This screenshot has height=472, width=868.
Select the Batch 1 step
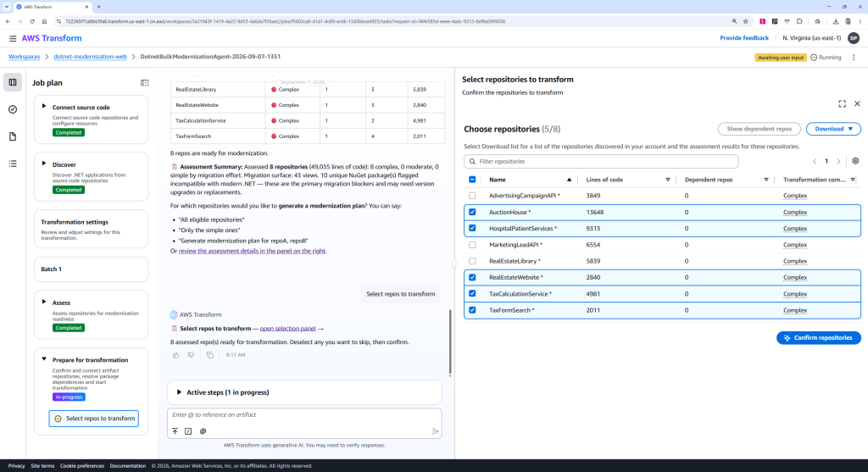coord(92,269)
